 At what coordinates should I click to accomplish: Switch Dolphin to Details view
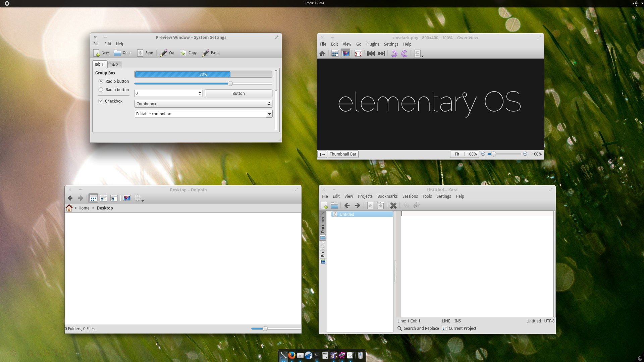(x=114, y=198)
